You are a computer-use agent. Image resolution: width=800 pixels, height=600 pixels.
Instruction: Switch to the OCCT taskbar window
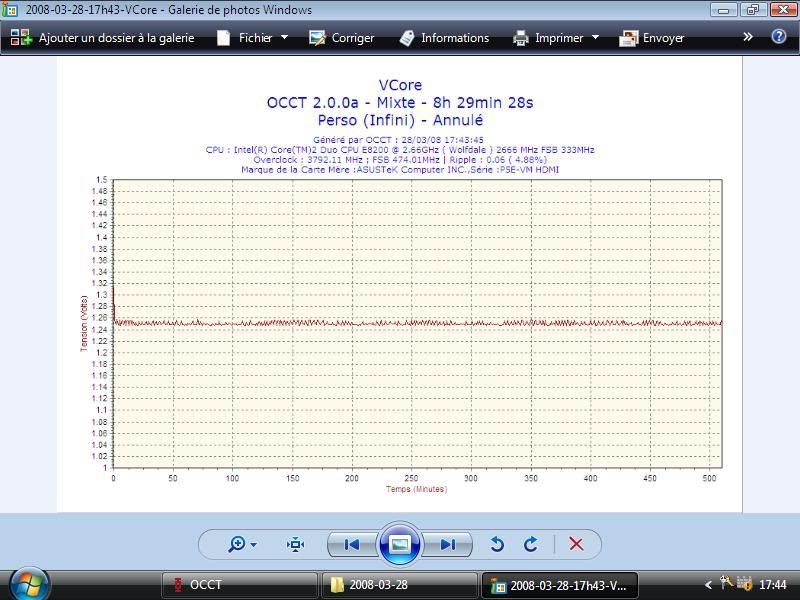[x=238, y=585]
